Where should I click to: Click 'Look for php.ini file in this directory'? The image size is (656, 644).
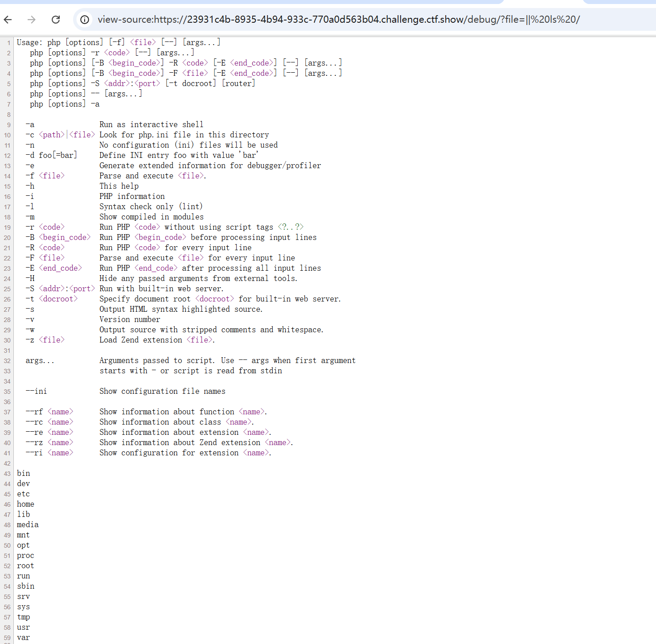click(x=184, y=135)
